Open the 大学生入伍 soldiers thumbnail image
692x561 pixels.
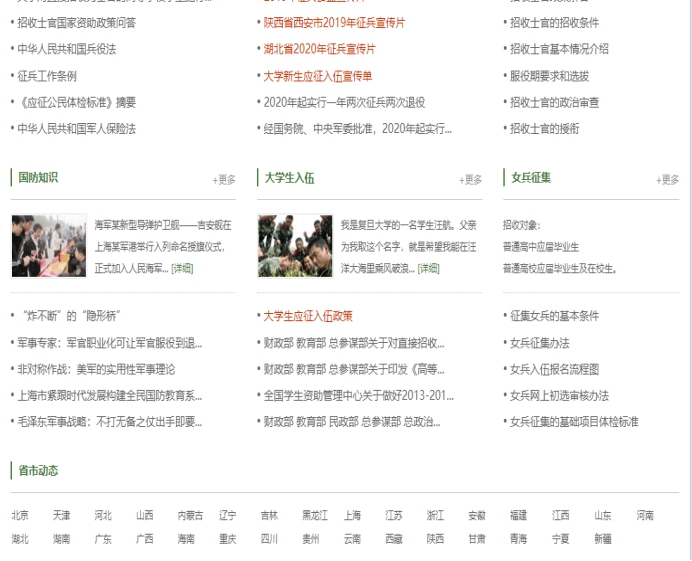tap(294, 246)
